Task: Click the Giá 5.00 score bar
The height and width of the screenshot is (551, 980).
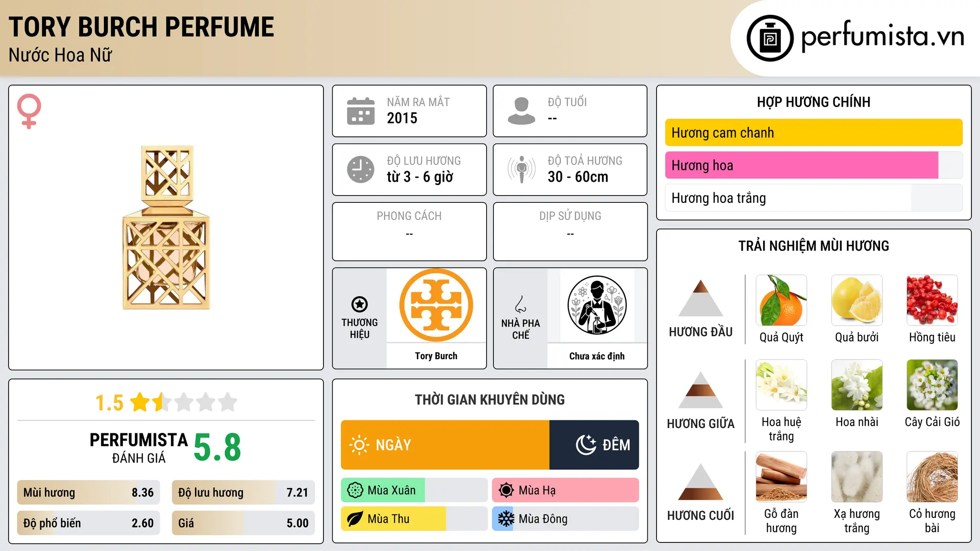Action: 243,523
